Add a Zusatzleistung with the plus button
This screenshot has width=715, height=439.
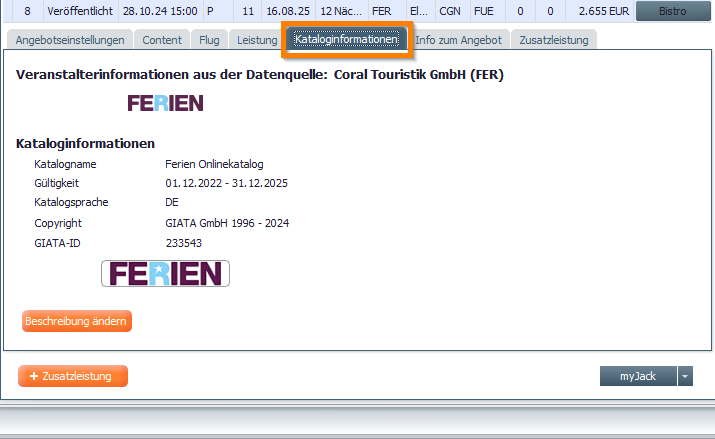pos(73,376)
